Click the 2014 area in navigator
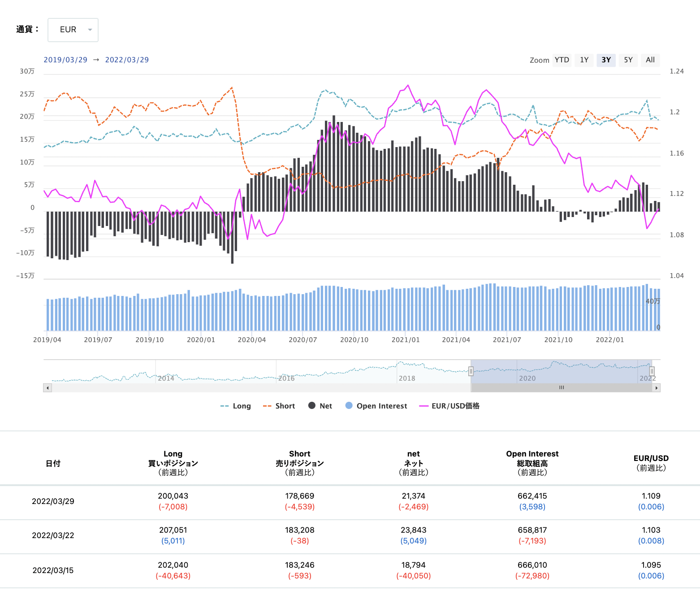Viewport: 700px width, 591px height. (166, 378)
